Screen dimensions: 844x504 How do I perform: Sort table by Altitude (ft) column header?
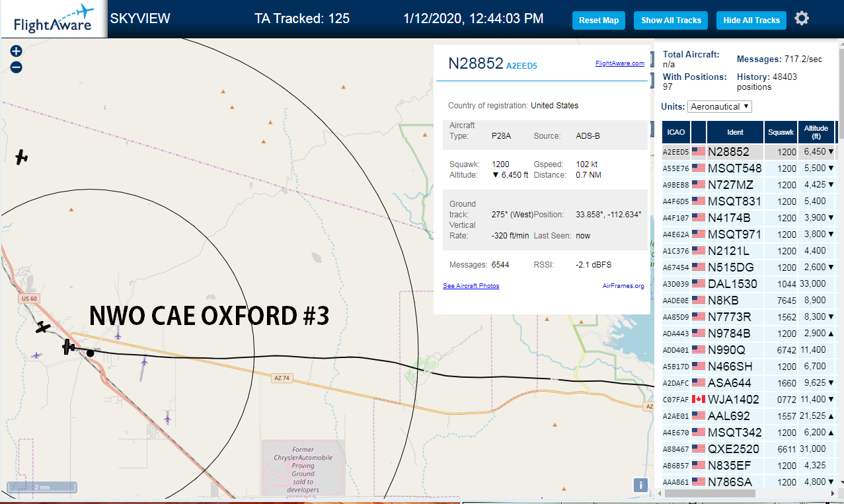tap(816, 132)
